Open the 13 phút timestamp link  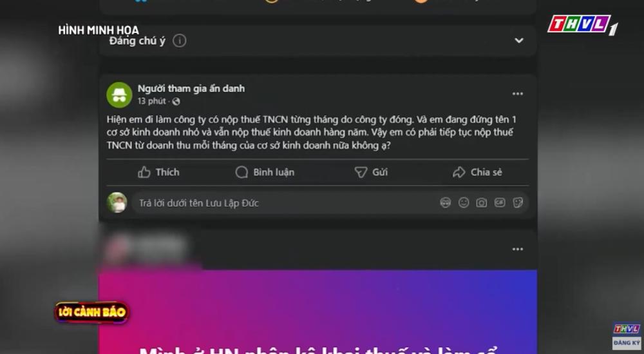(x=151, y=101)
